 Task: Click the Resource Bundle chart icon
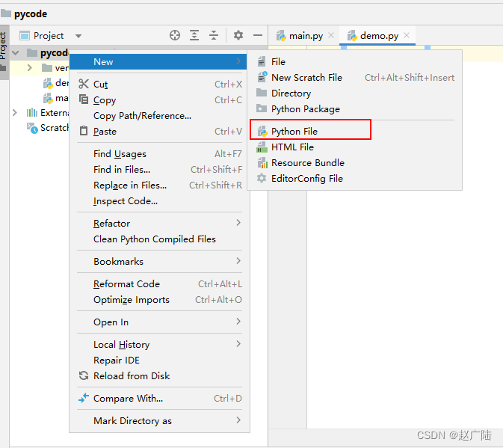point(262,163)
